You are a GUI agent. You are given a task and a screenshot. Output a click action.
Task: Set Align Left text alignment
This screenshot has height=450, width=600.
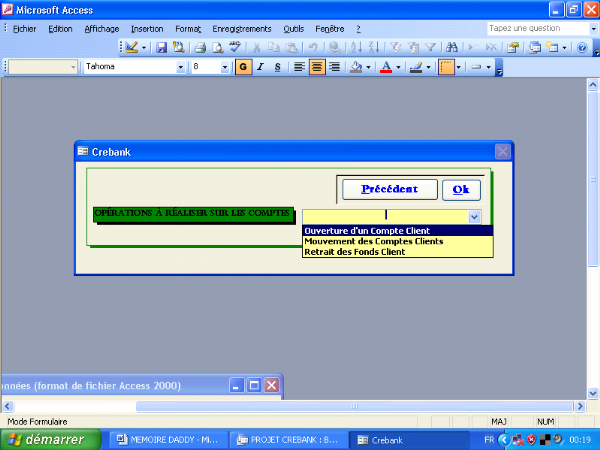[x=299, y=67]
